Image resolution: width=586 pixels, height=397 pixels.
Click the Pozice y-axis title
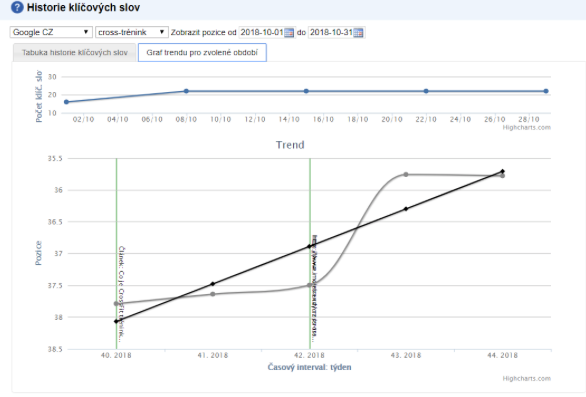(38, 253)
